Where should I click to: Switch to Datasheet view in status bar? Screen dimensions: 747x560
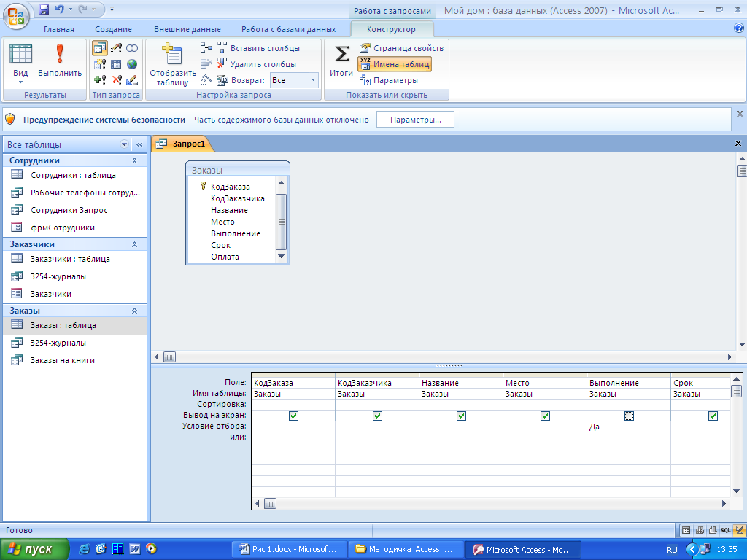pyautogui.click(x=686, y=530)
